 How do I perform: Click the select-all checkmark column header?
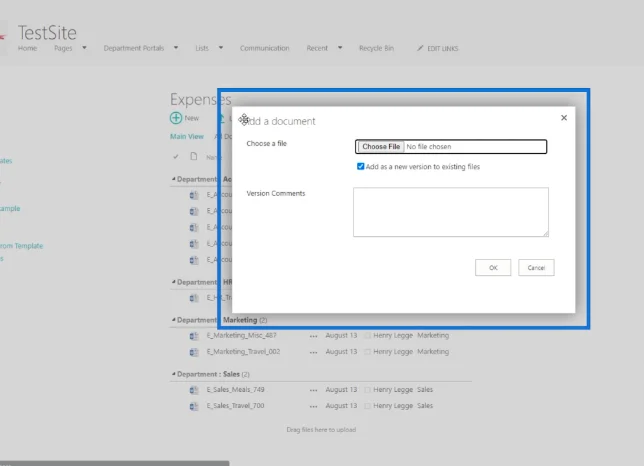click(176, 156)
